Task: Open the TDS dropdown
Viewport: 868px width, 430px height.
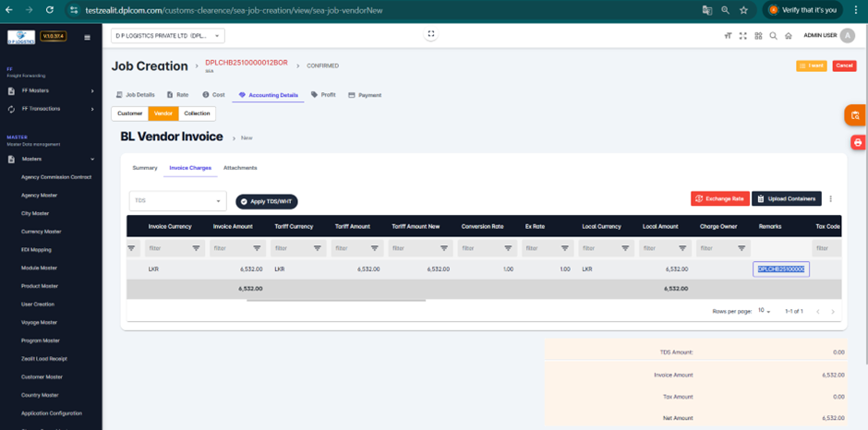Action: tap(177, 200)
